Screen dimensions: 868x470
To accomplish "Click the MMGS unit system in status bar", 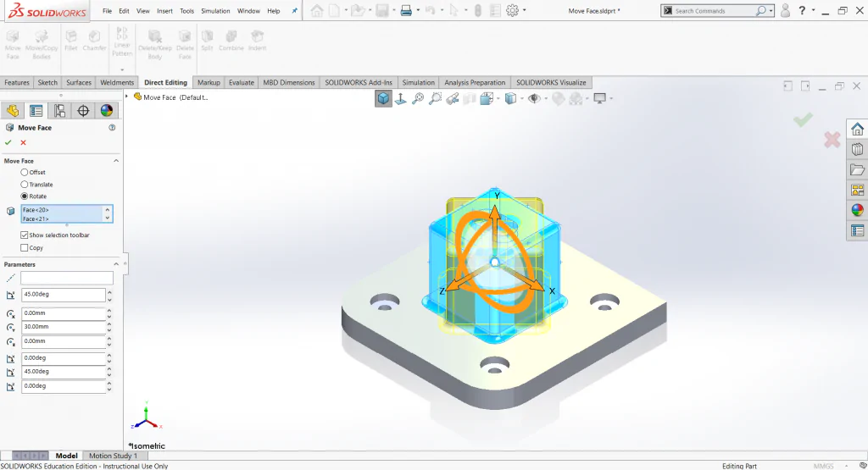I will coord(823,466).
